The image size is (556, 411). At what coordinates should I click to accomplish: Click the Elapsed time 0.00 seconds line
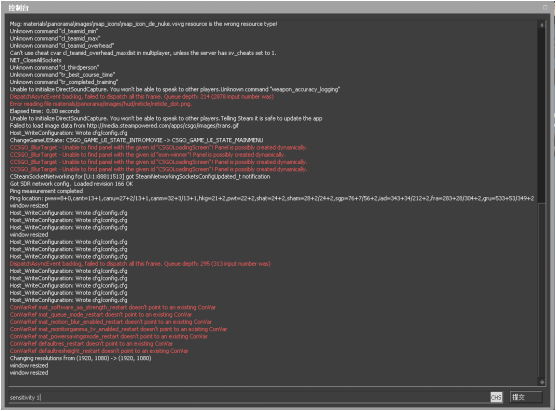(45, 111)
